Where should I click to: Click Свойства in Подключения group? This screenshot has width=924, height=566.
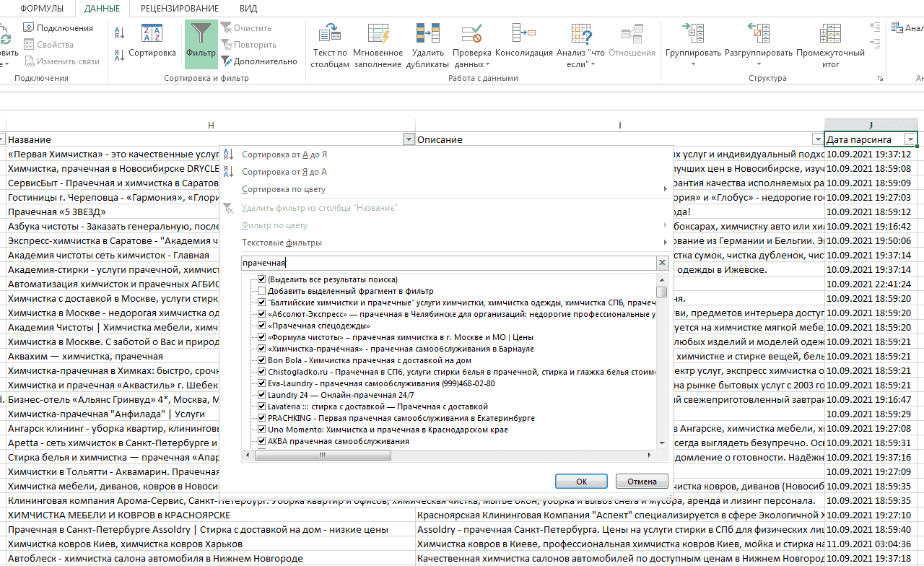(x=48, y=45)
